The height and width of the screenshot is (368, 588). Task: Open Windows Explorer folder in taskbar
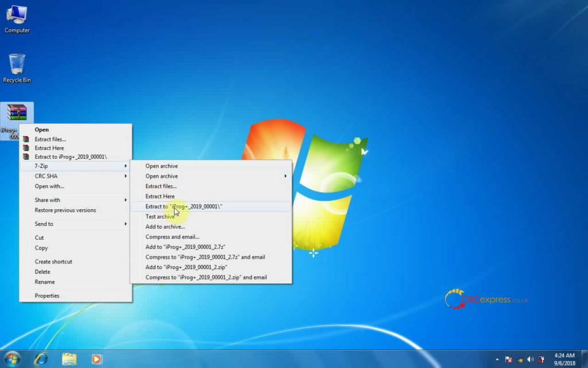69,359
